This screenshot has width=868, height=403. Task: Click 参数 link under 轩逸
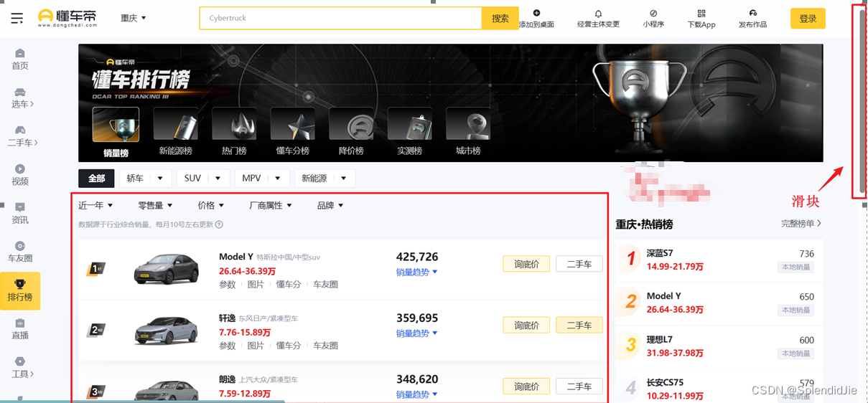pyautogui.click(x=228, y=346)
